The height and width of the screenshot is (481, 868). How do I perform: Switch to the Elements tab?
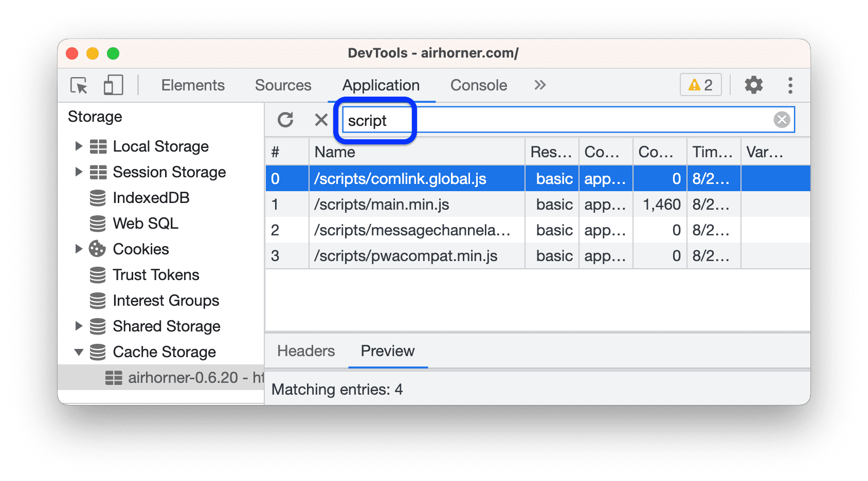tap(192, 85)
